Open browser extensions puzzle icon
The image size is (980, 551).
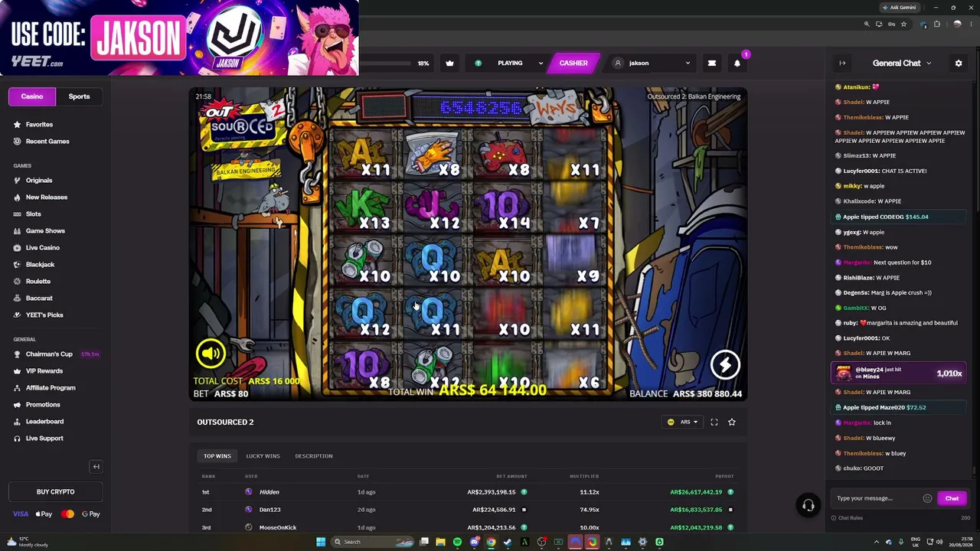coord(936,24)
